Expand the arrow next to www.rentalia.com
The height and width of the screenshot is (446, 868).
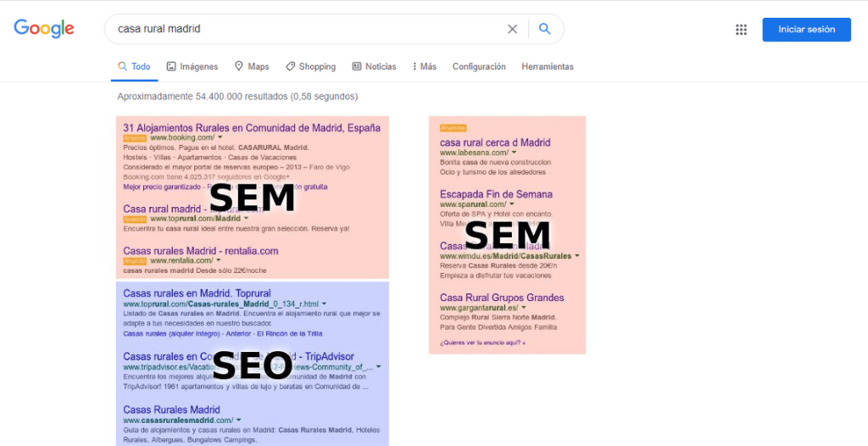pyautogui.click(x=219, y=260)
